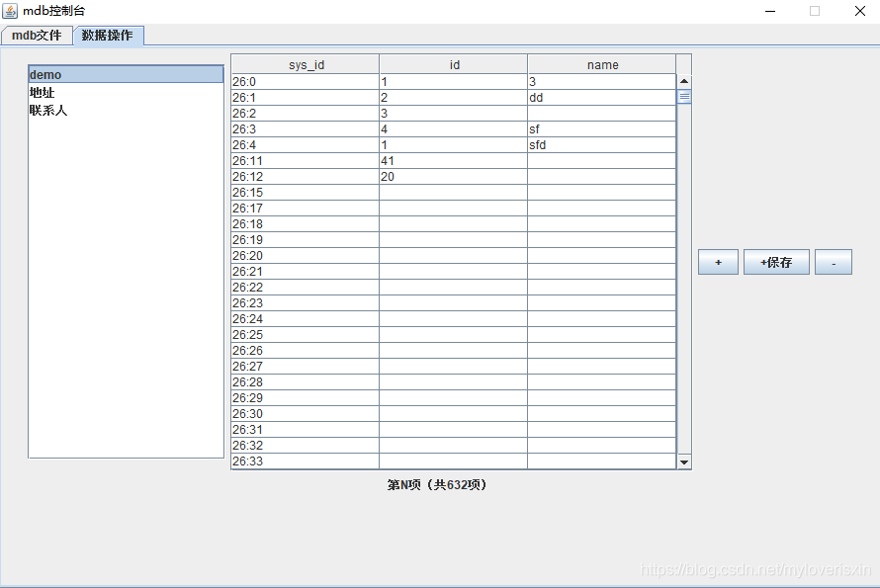The height and width of the screenshot is (588, 880).
Task: Click the id column header to sort
Action: pyautogui.click(x=453, y=63)
